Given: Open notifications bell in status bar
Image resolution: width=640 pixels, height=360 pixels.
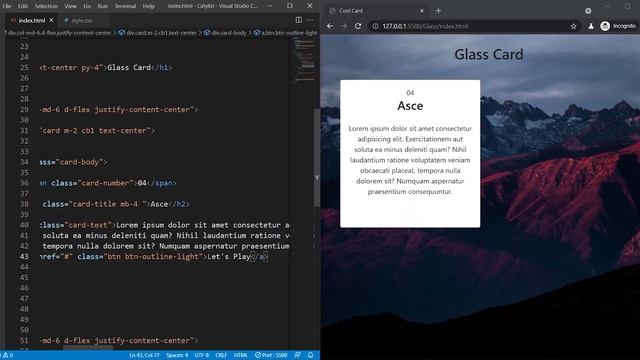Looking at the screenshot, I should [x=310, y=355].
